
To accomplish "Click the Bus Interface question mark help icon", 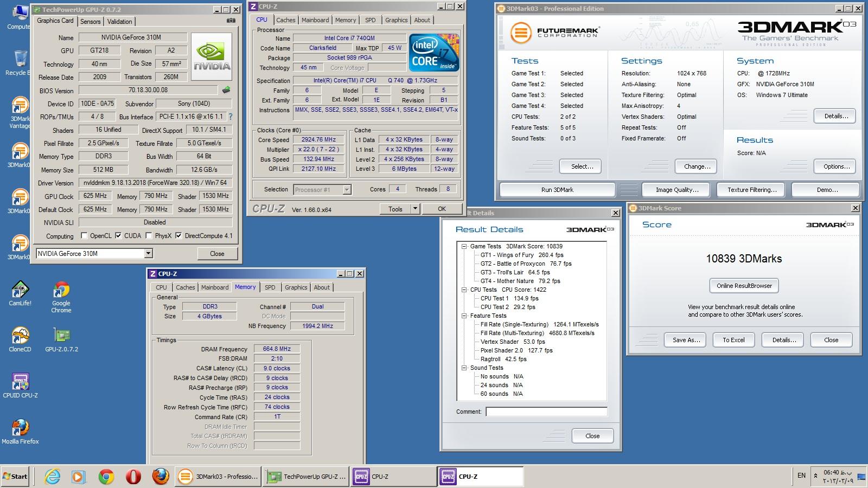I will point(231,117).
